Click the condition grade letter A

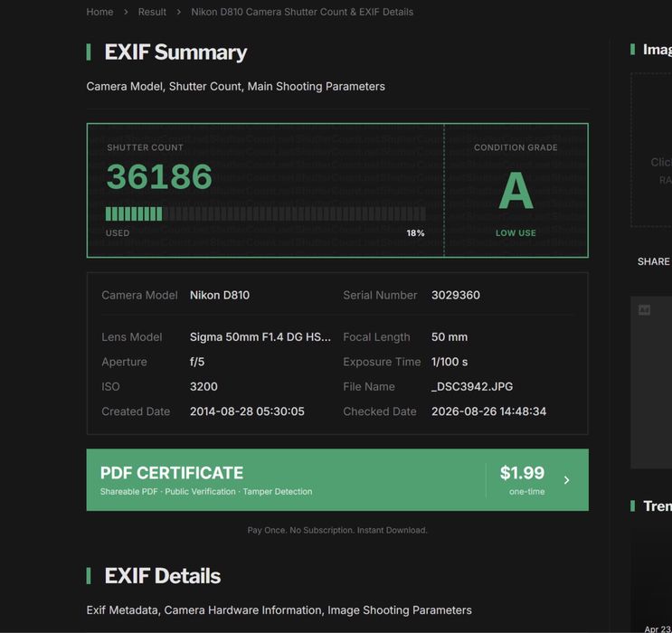tap(516, 191)
